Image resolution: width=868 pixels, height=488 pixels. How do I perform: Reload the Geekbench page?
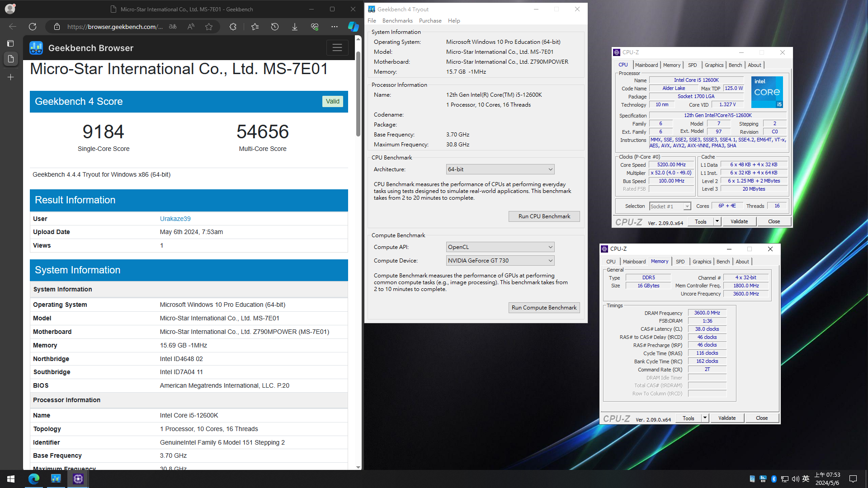(33, 27)
